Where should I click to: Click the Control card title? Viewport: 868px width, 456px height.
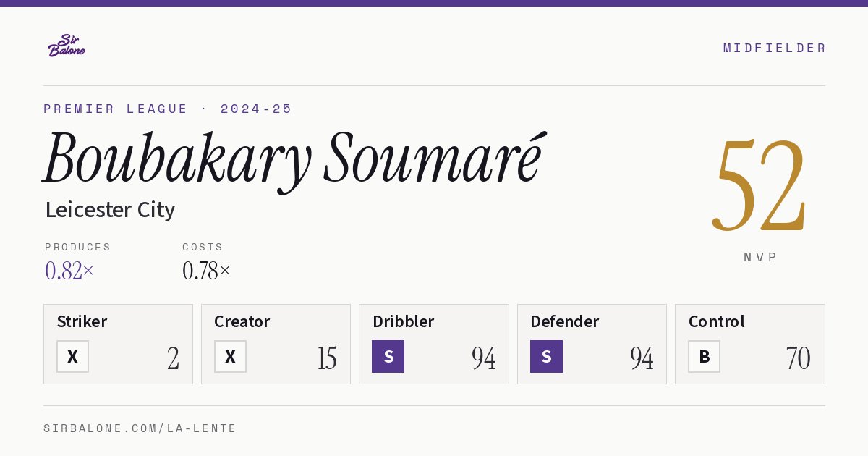pos(717,321)
